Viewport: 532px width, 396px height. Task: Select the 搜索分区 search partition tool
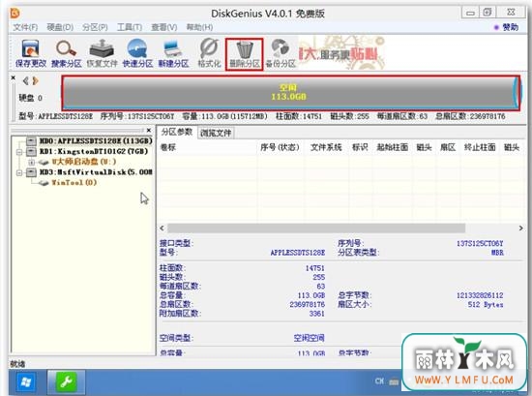(x=66, y=53)
